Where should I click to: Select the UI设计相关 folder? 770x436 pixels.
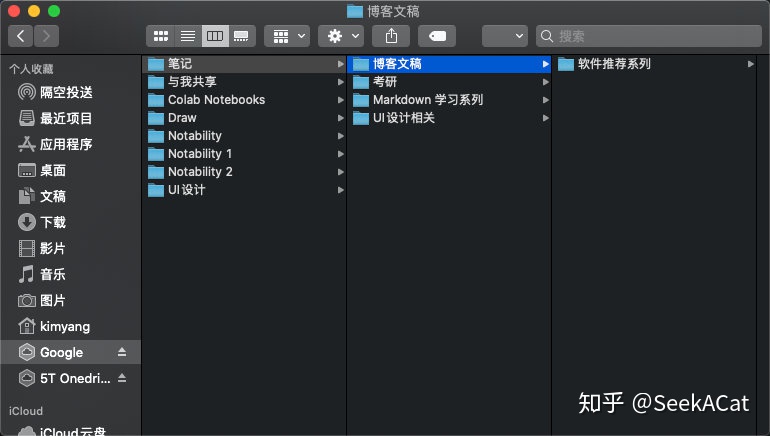(x=449, y=118)
